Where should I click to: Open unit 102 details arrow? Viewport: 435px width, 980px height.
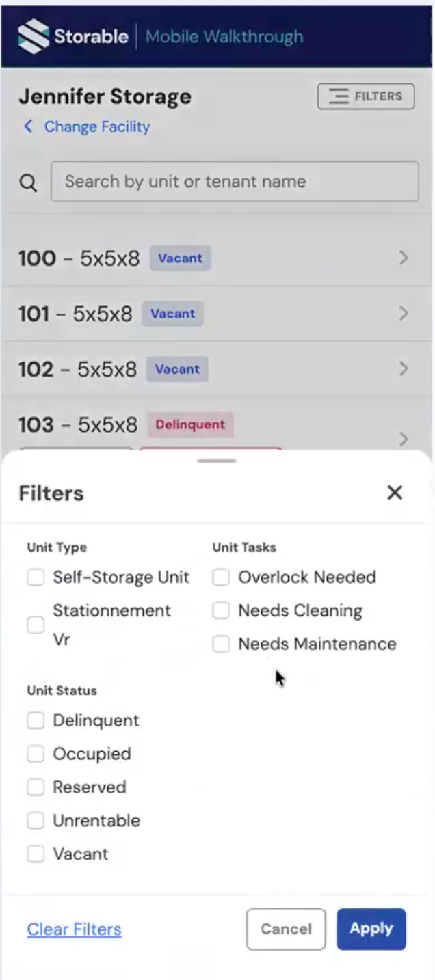(x=404, y=369)
